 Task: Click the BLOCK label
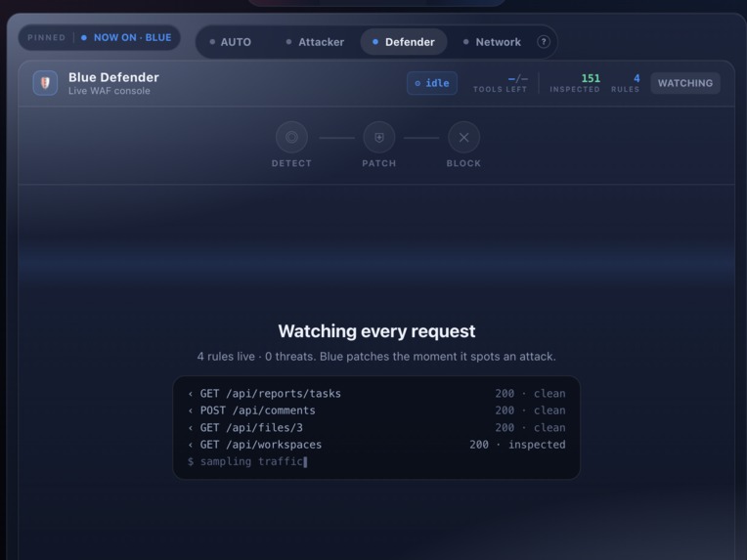(x=463, y=163)
